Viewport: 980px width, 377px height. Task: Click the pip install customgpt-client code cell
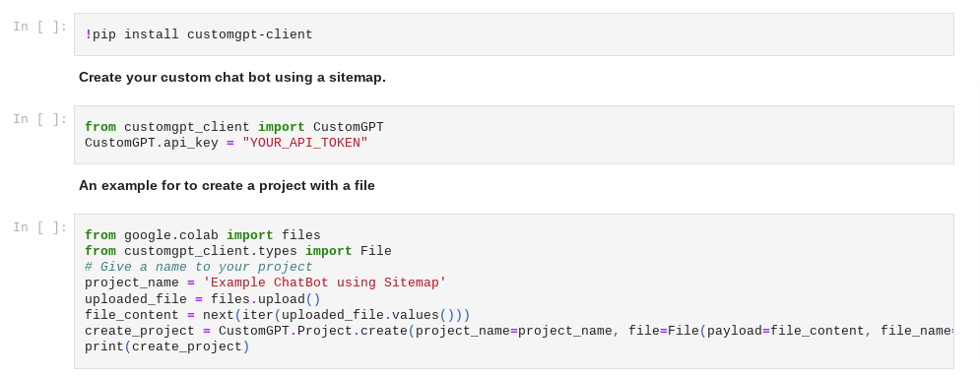click(x=514, y=34)
